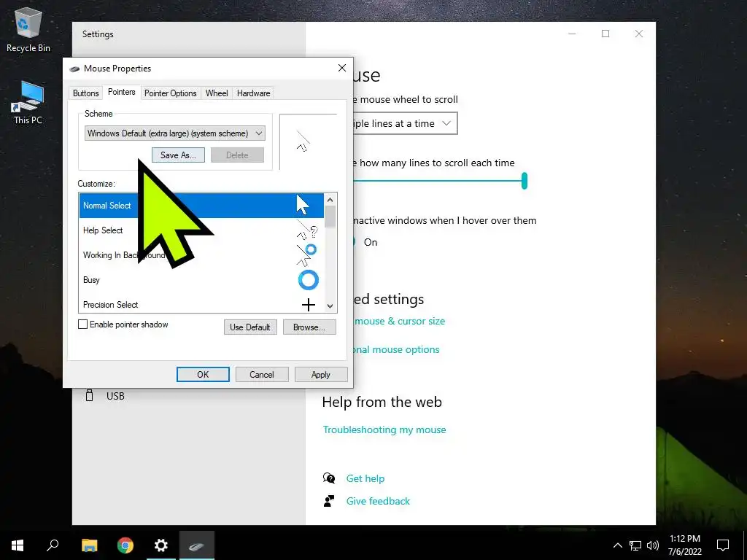Open the Scheme dropdown list
Screen dimensions: 747x560
tap(175, 133)
